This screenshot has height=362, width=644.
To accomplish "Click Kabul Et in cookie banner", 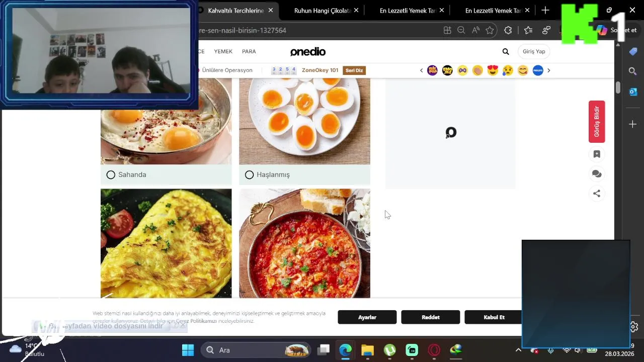I will click(x=493, y=317).
